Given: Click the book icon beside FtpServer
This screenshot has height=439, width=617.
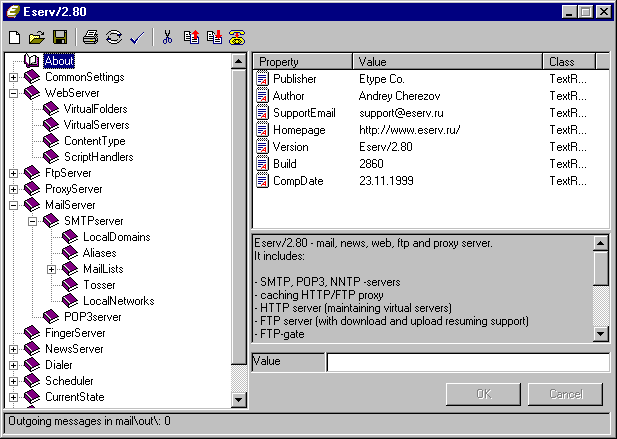Looking at the screenshot, I should (x=32, y=173).
